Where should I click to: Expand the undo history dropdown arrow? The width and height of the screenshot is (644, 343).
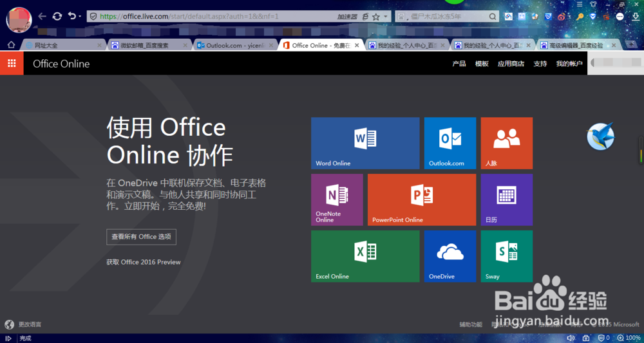point(80,17)
